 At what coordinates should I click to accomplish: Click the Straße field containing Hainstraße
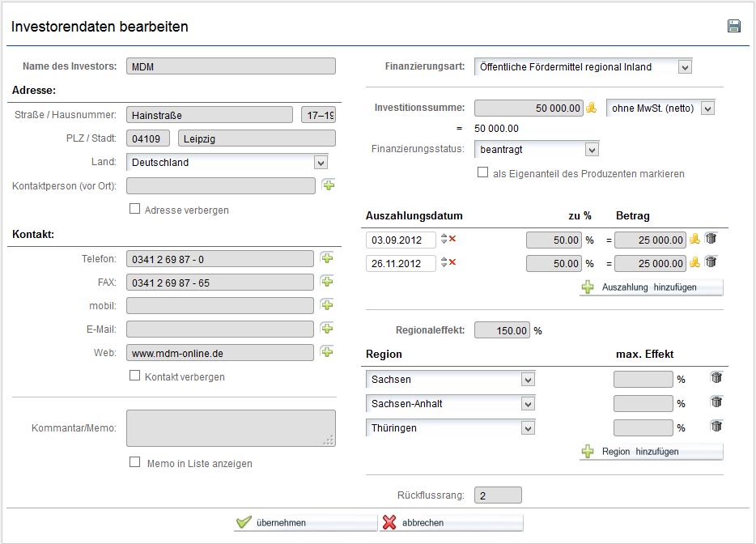pos(210,115)
